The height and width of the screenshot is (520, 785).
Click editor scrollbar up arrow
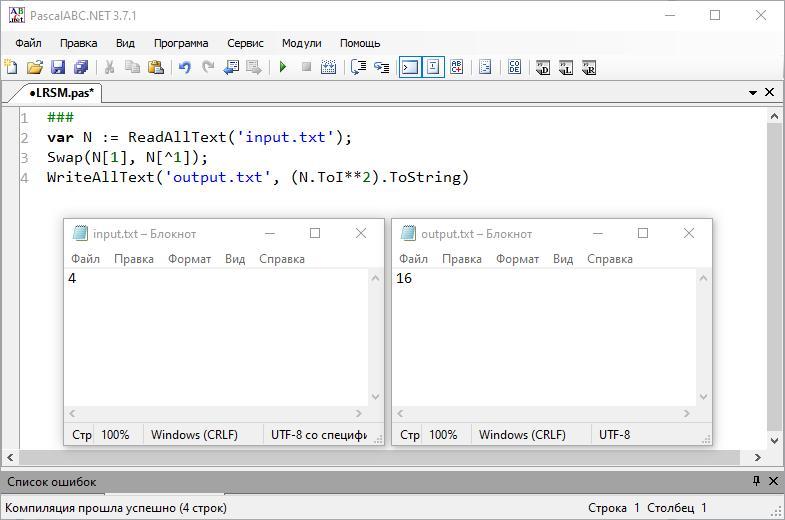pos(774,117)
